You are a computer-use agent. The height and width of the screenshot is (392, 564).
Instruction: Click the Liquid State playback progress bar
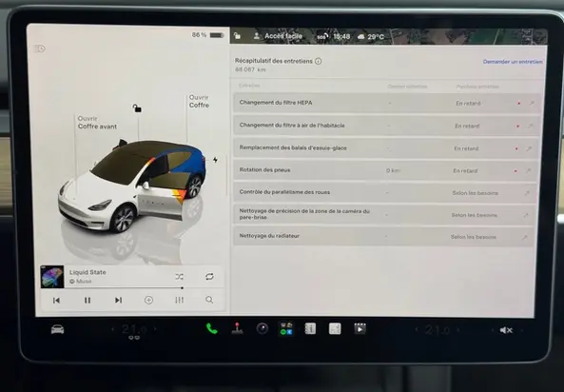tap(112, 288)
